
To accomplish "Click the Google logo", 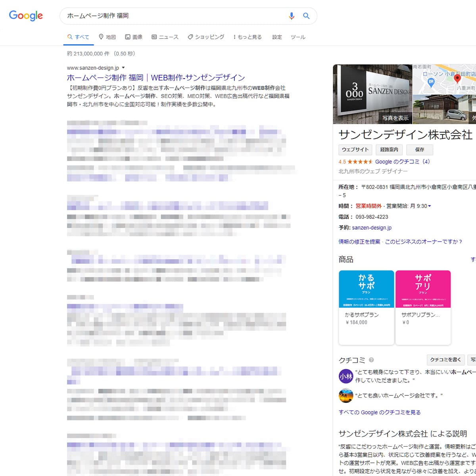I will 26,15.
